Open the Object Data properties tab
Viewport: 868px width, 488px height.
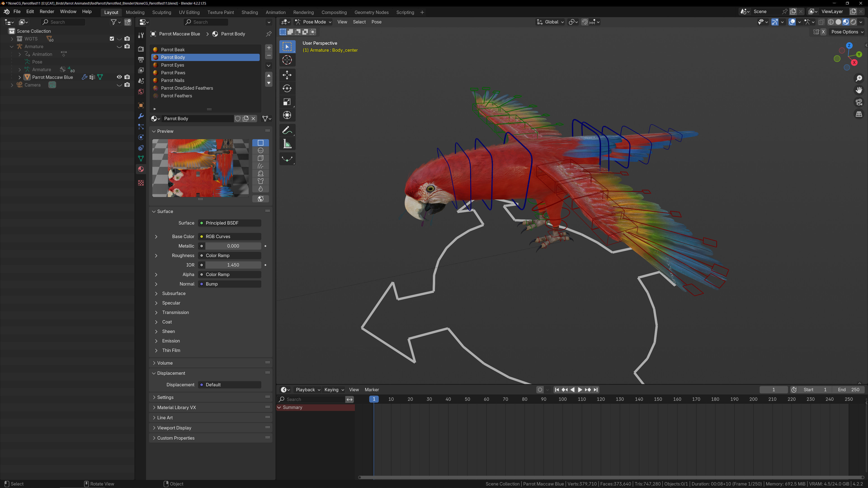coord(141,159)
